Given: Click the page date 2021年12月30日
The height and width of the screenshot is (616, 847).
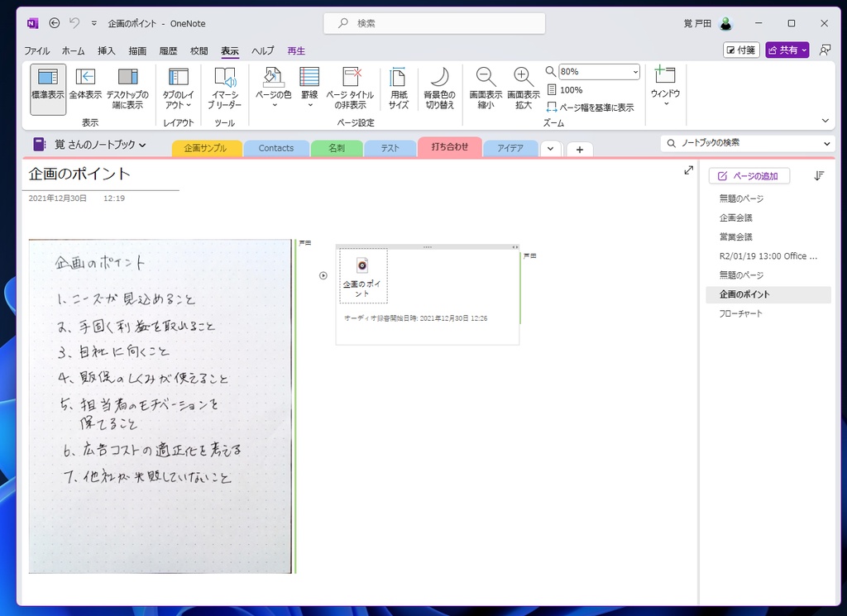Looking at the screenshot, I should [x=57, y=198].
